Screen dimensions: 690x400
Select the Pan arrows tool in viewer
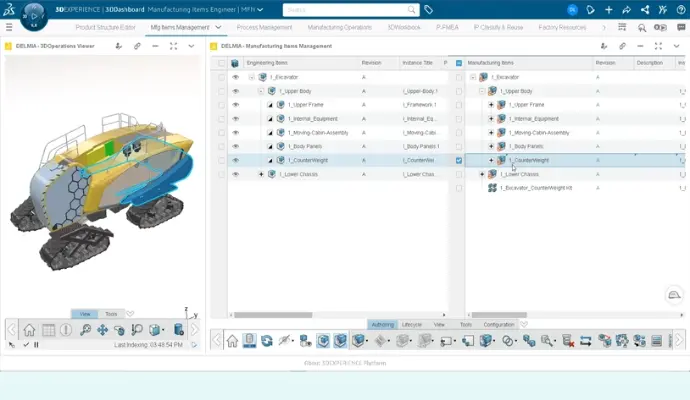pos(103,330)
